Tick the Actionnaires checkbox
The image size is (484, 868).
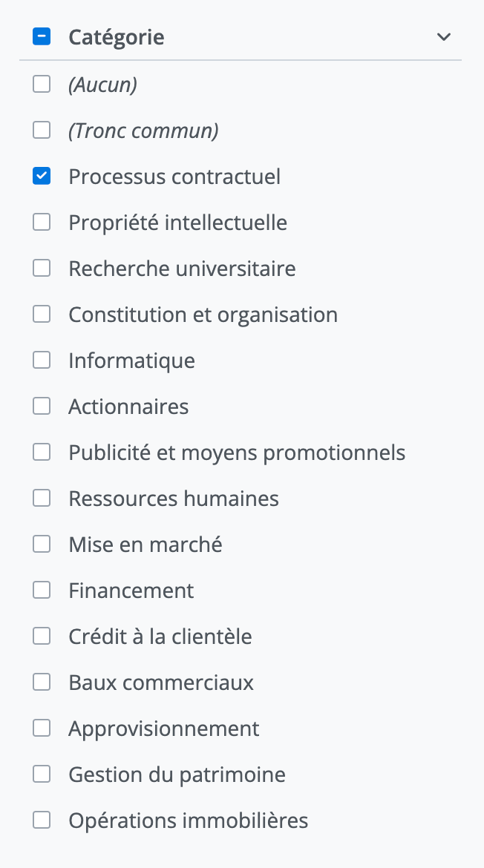pyautogui.click(x=42, y=407)
